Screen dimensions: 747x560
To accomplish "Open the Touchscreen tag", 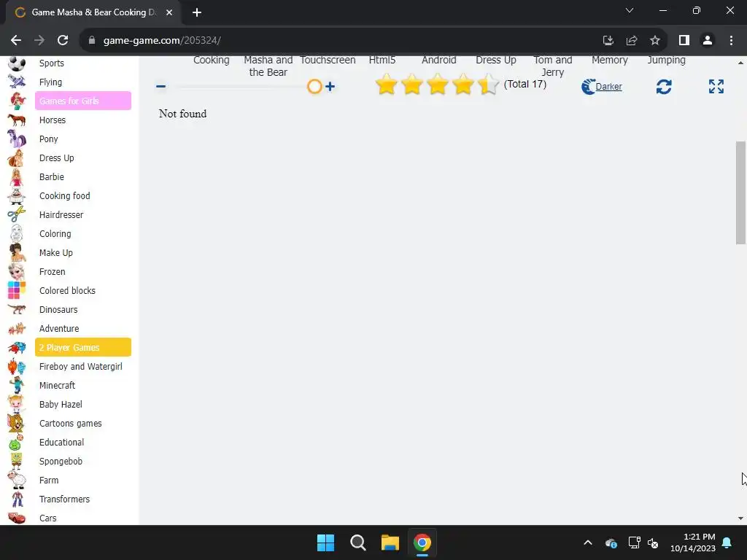I will pos(328,60).
